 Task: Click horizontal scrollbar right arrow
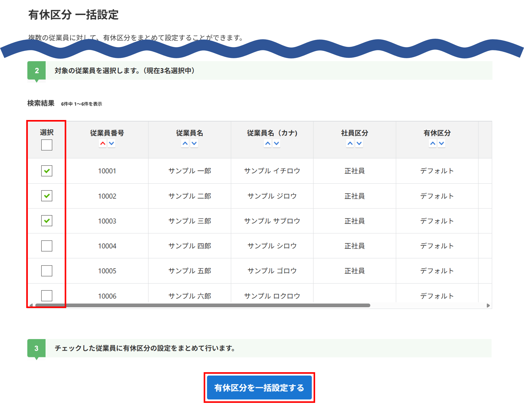488,305
